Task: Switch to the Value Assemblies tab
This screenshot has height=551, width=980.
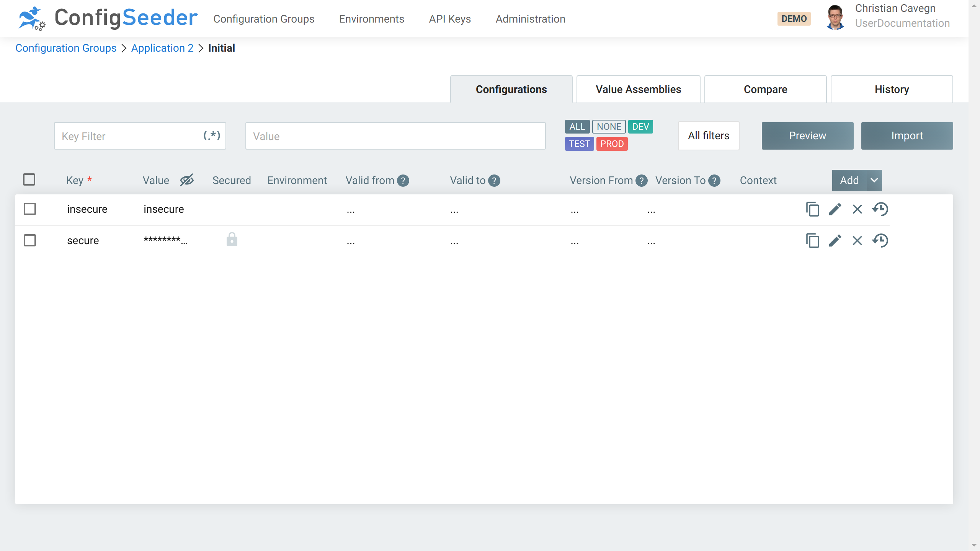Action: tap(638, 89)
